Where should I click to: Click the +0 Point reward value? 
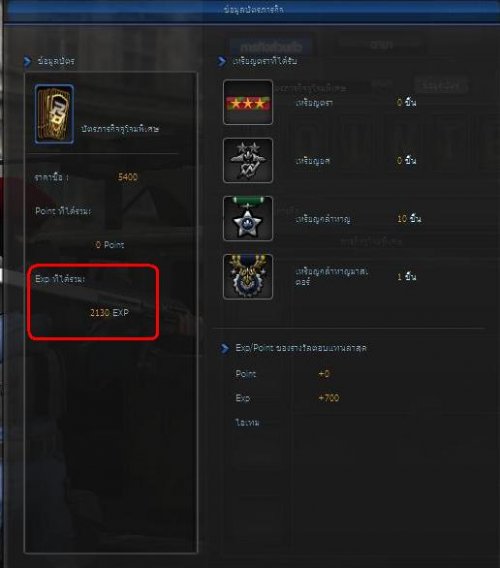point(324,373)
